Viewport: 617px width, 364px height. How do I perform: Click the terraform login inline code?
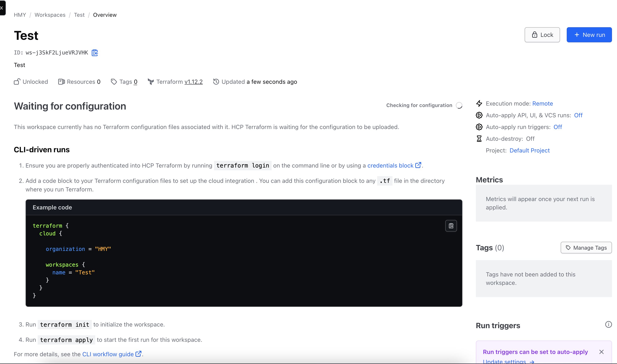(x=243, y=166)
